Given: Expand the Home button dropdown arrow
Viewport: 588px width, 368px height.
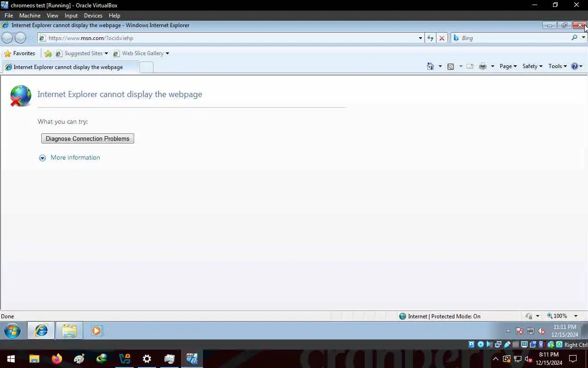Looking at the screenshot, I should click(440, 66).
